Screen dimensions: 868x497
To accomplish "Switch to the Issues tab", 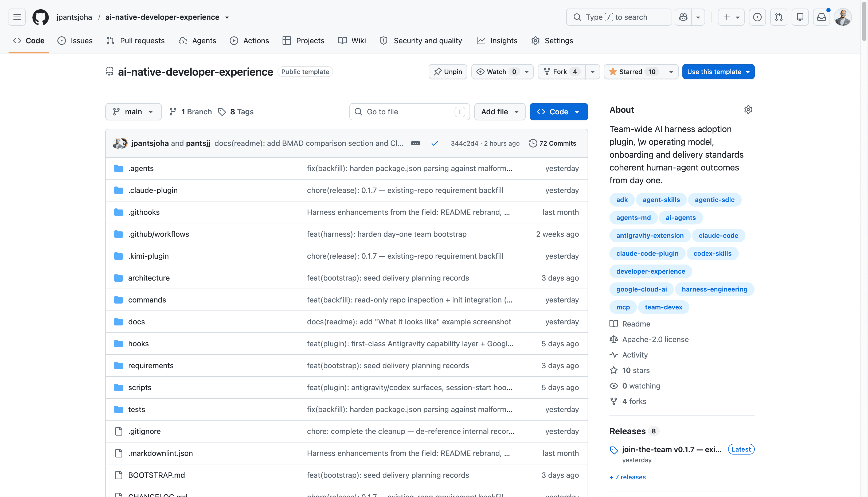I will [x=75, y=41].
